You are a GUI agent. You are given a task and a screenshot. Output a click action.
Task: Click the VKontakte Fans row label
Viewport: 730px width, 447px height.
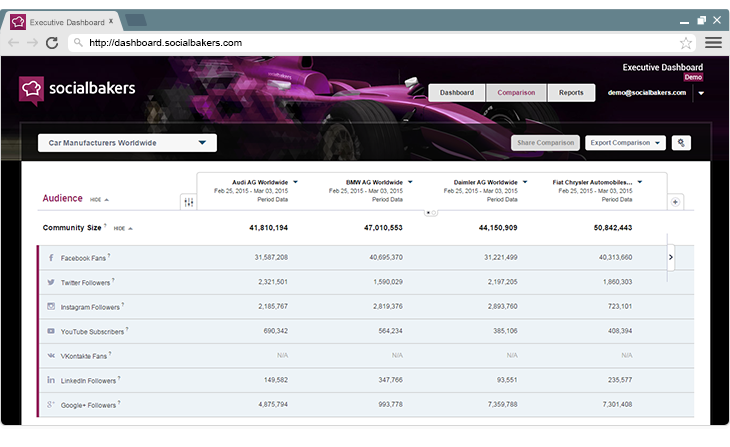(x=84, y=356)
